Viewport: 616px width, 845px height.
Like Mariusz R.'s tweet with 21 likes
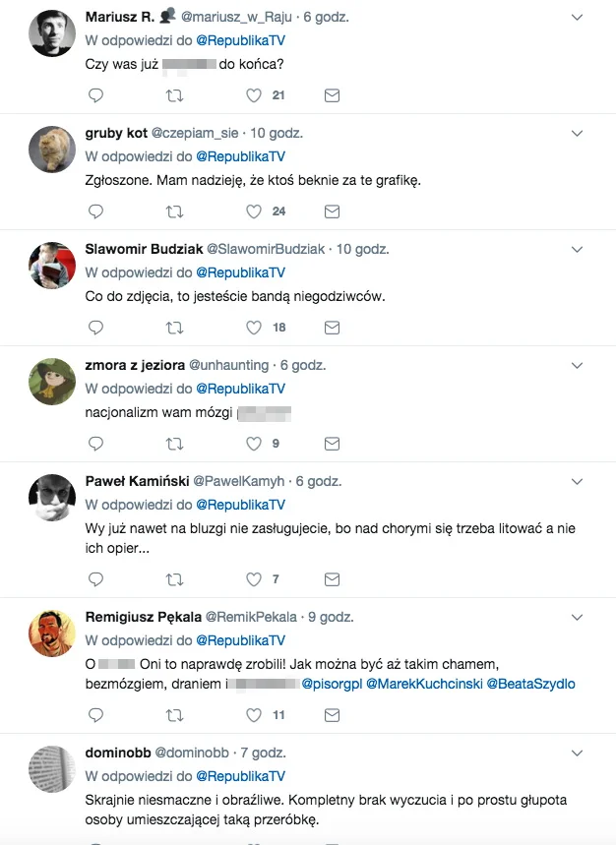[x=254, y=95]
